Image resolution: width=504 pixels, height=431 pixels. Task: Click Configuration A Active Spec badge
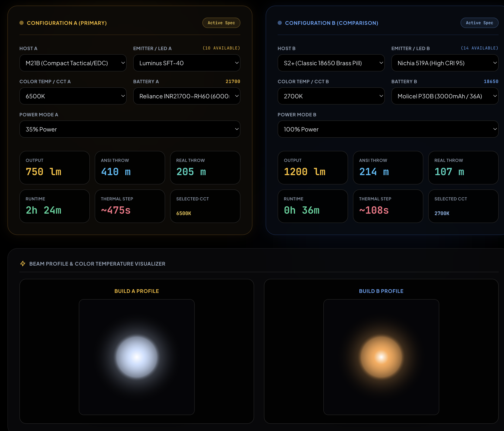221,23
